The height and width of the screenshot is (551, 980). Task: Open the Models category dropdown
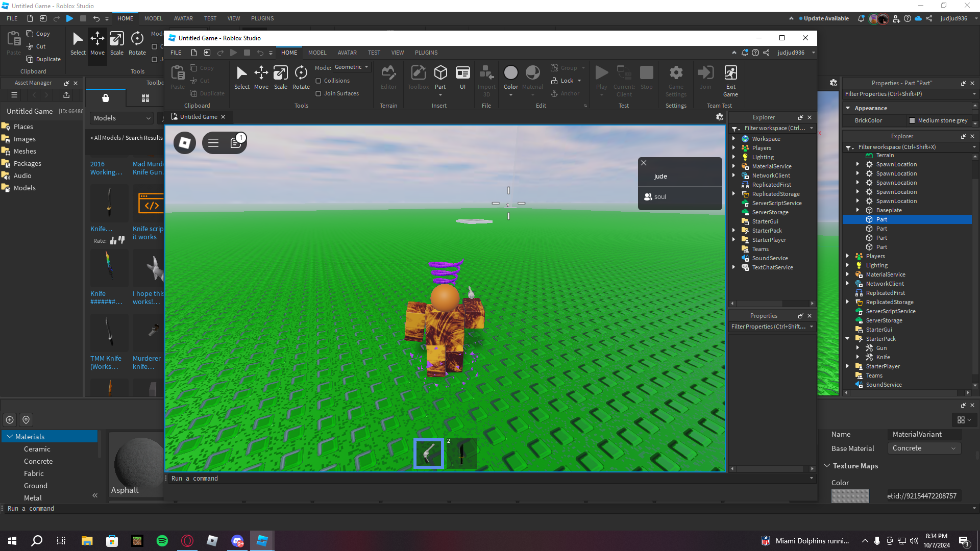[x=122, y=118]
